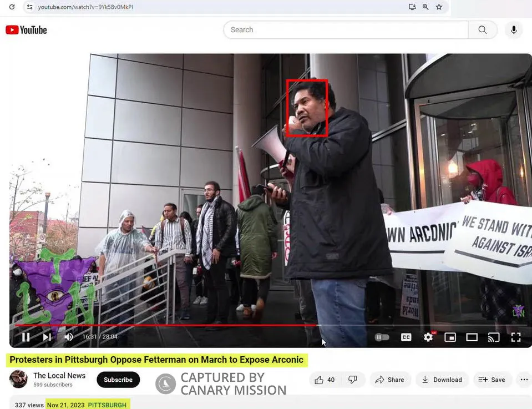Open site information icon in address bar
This screenshot has width=532, height=409.
[30, 7]
